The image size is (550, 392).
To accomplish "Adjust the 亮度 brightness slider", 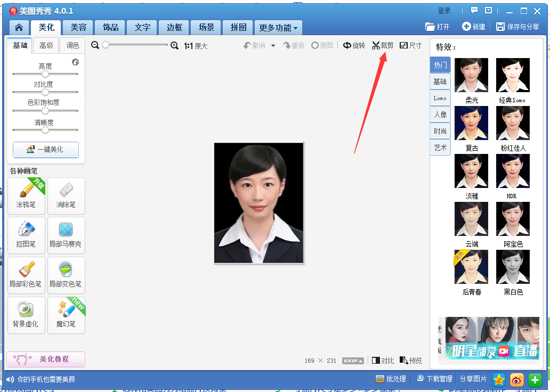I will (x=45, y=74).
